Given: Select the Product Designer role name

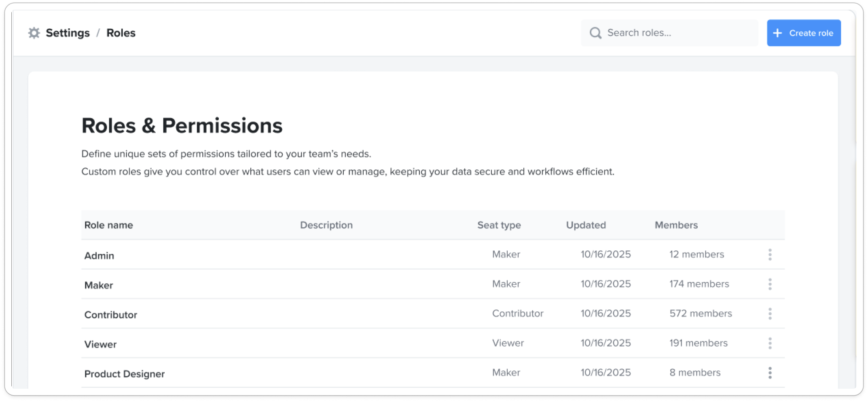Looking at the screenshot, I should pos(124,374).
